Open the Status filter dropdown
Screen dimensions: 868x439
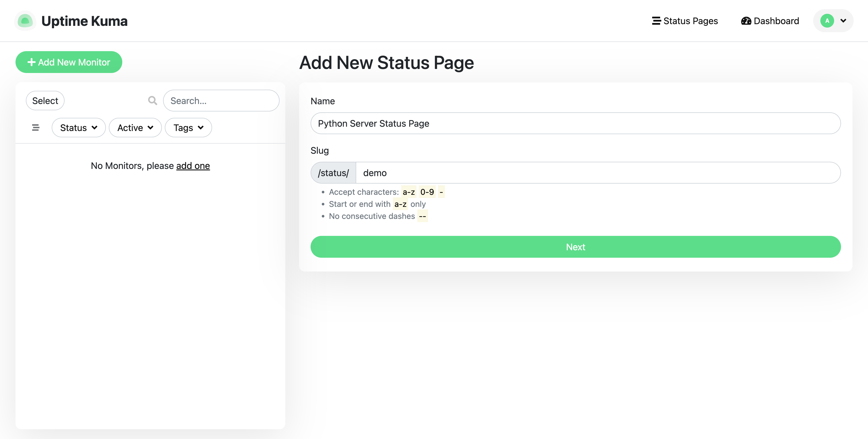[x=79, y=128]
